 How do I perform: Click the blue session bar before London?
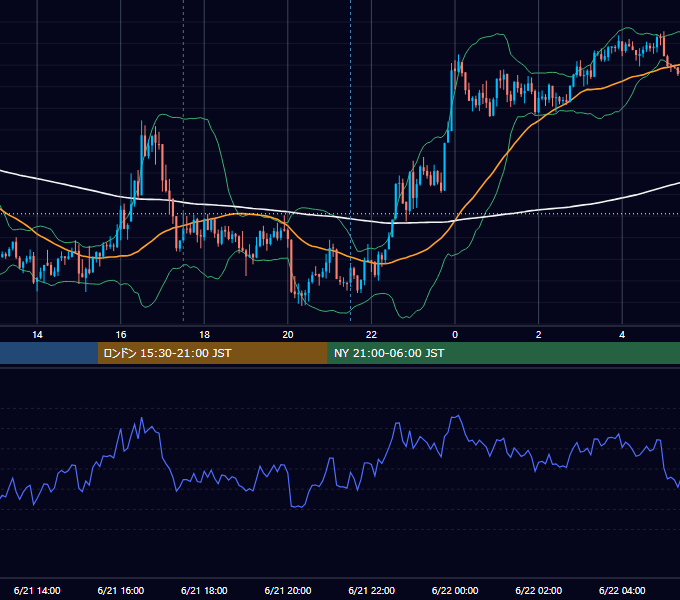point(49,353)
